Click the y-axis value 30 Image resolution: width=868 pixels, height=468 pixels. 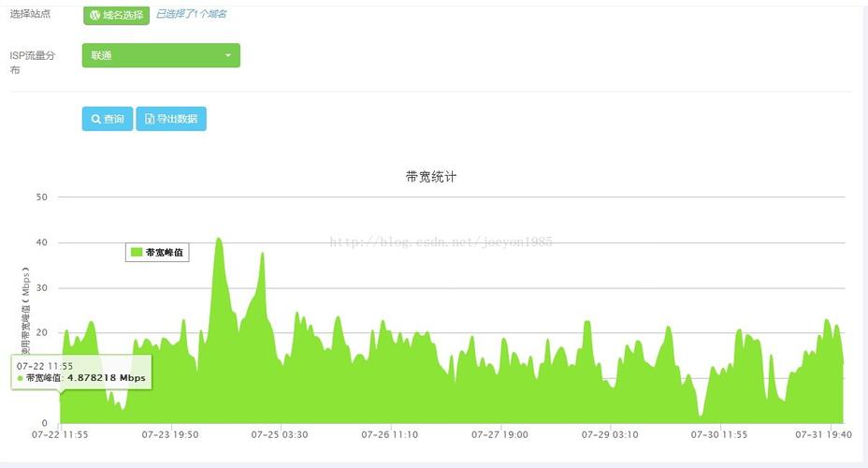pyautogui.click(x=41, y=288)
